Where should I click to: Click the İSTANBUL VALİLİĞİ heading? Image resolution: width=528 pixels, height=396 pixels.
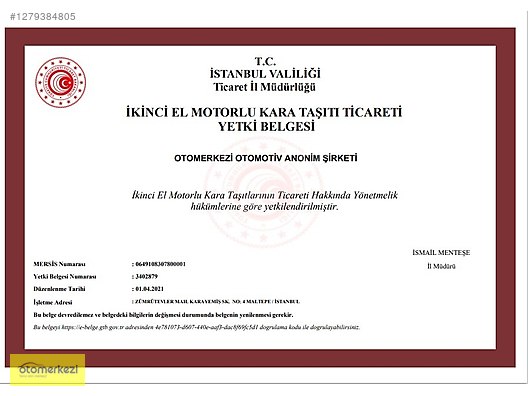(x=265, y=74)
